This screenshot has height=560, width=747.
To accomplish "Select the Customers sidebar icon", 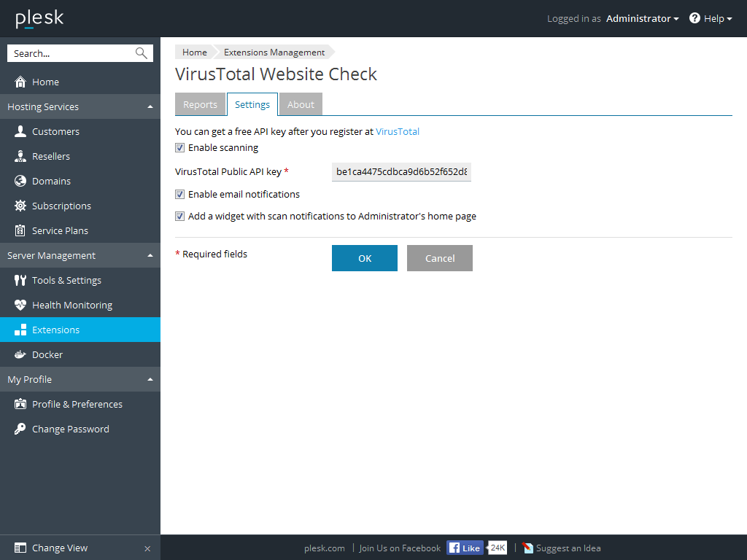I will (x=20, y=131).
